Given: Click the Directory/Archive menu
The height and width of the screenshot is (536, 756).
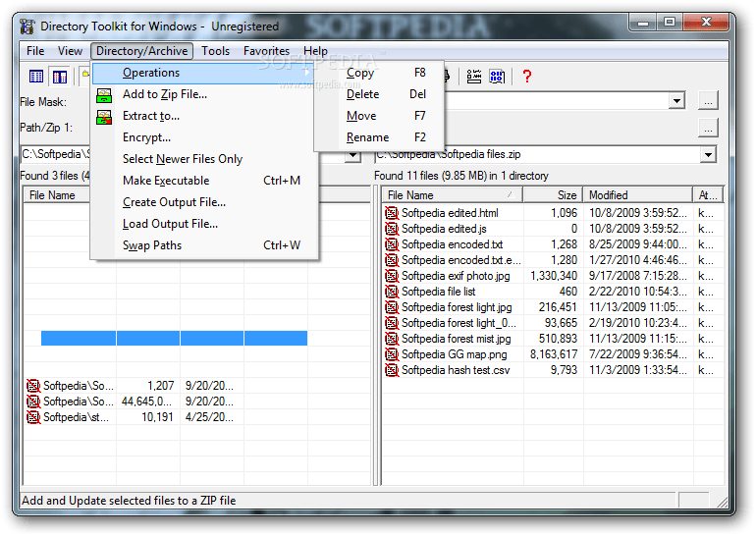Looking at the screenshot, I should (141, 51).
